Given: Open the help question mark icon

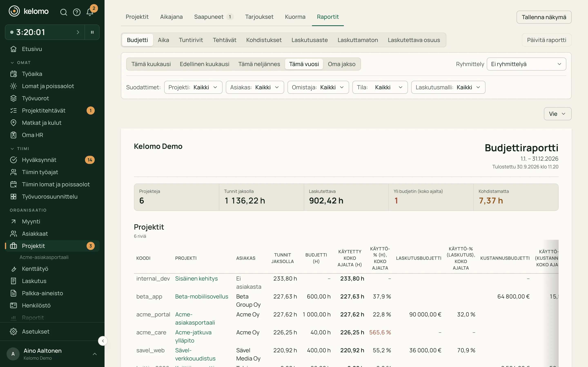Looking at the screenshot, I should click(77, 12).
